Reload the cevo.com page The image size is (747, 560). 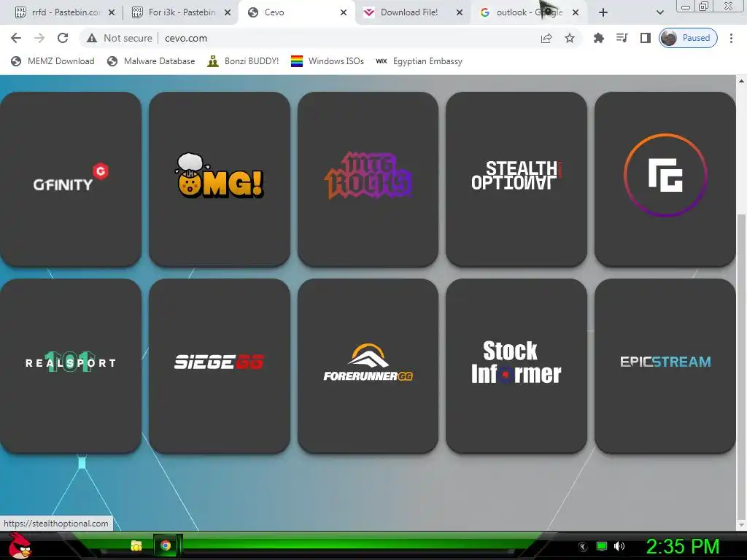click(x=63, y=38)
